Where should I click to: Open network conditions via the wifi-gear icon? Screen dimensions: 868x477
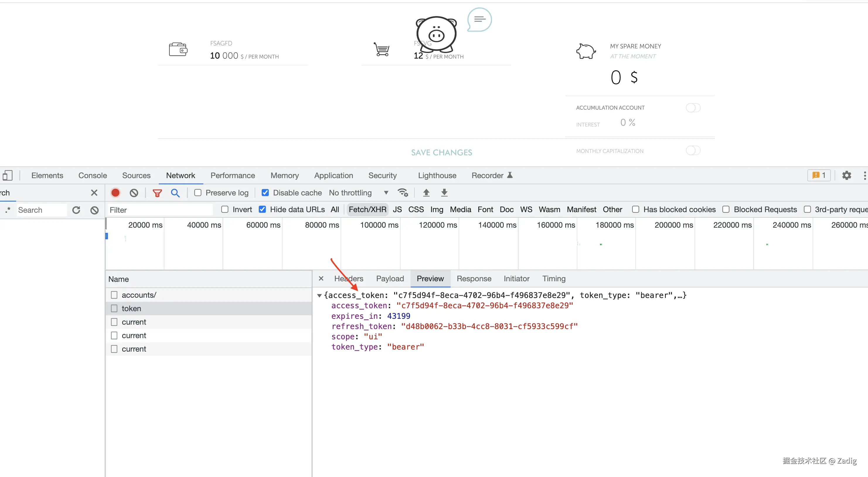[403, 193]
